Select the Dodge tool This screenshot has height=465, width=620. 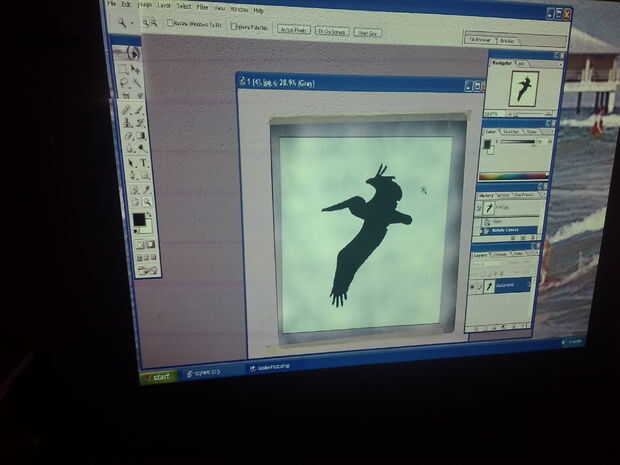tap(143, 149)
